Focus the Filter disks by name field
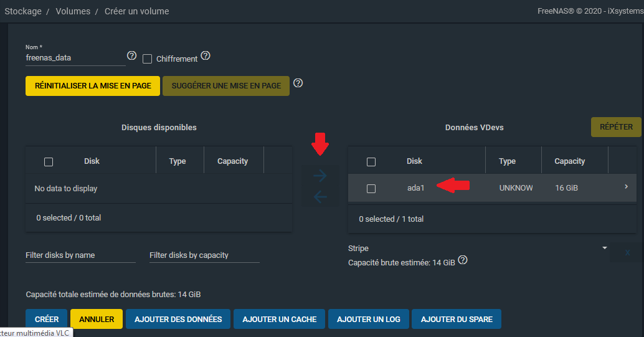Viewport: 644px width, 337px height. 80,255
